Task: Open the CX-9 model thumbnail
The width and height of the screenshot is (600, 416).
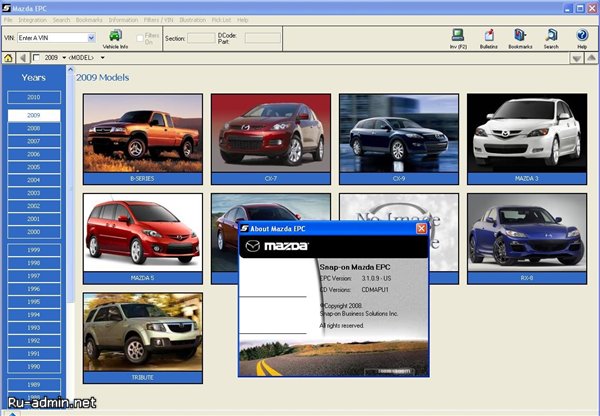Action: [x=399, y=139]
